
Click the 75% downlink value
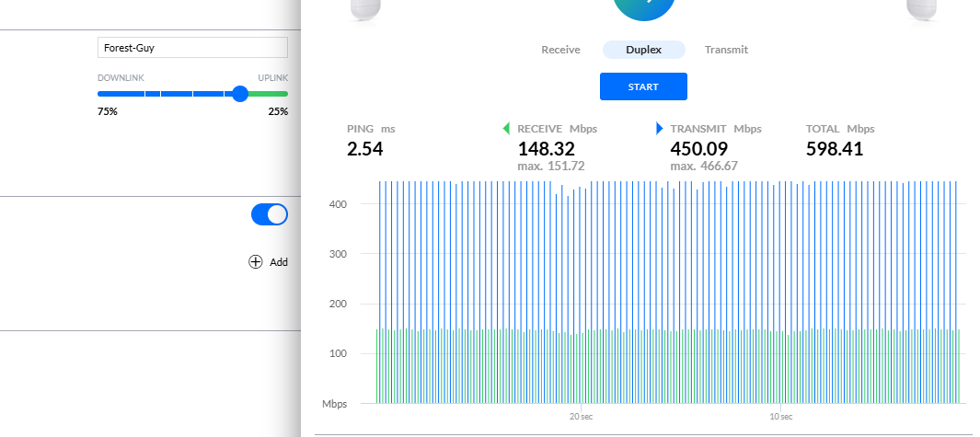(108, 112)
